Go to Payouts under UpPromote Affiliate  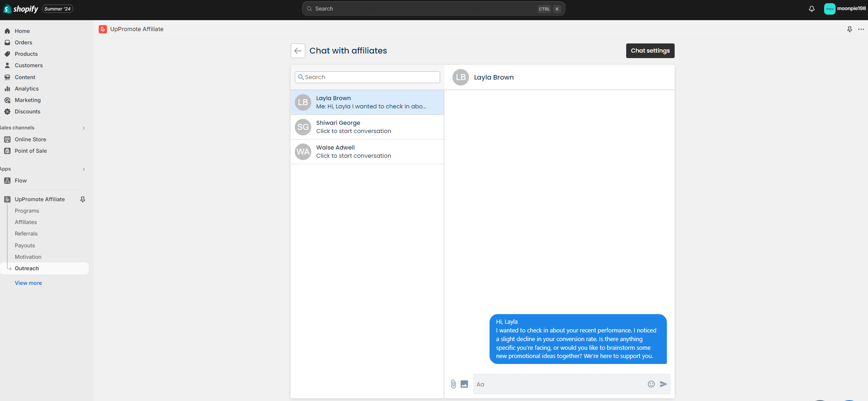tap(25, 246)
